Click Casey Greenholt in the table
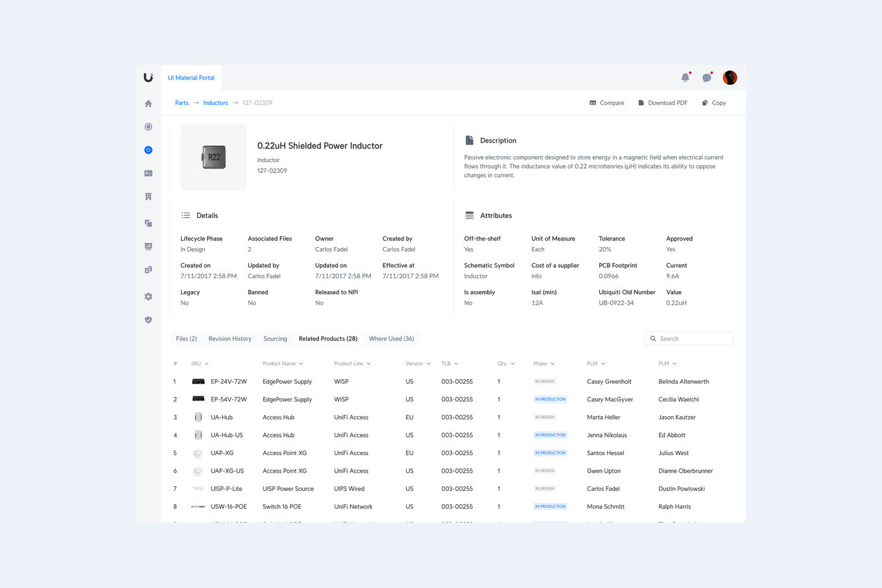Viewport: 882px width, 588px height. pos(609,382)
